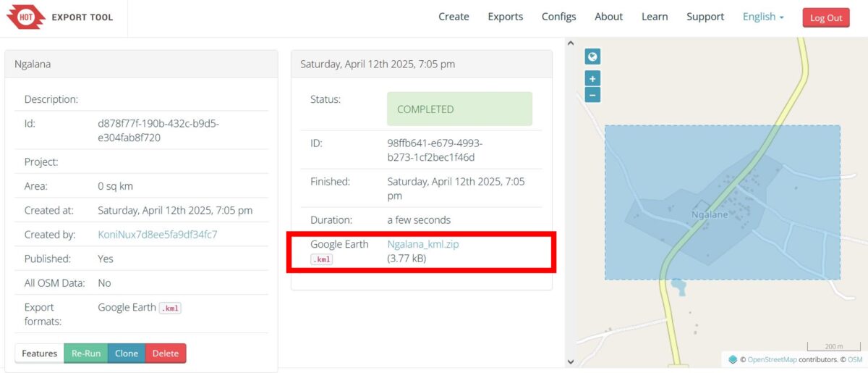This screenshot has width=868, height=373.
Task: Open the About page
Action: tap(609, 17)
